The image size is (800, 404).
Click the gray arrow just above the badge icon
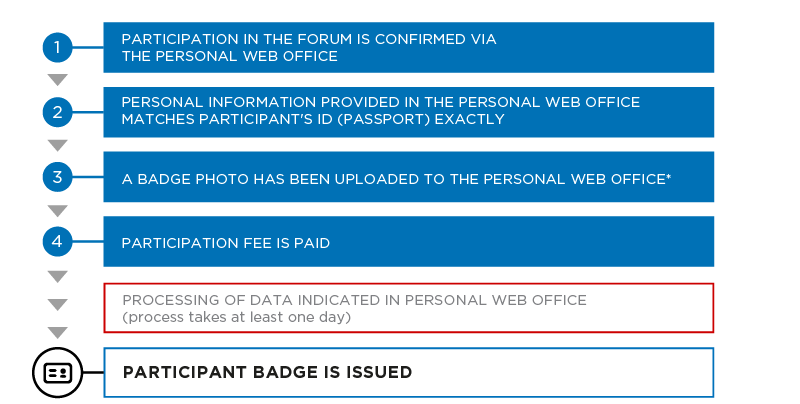tap(57, 333)
